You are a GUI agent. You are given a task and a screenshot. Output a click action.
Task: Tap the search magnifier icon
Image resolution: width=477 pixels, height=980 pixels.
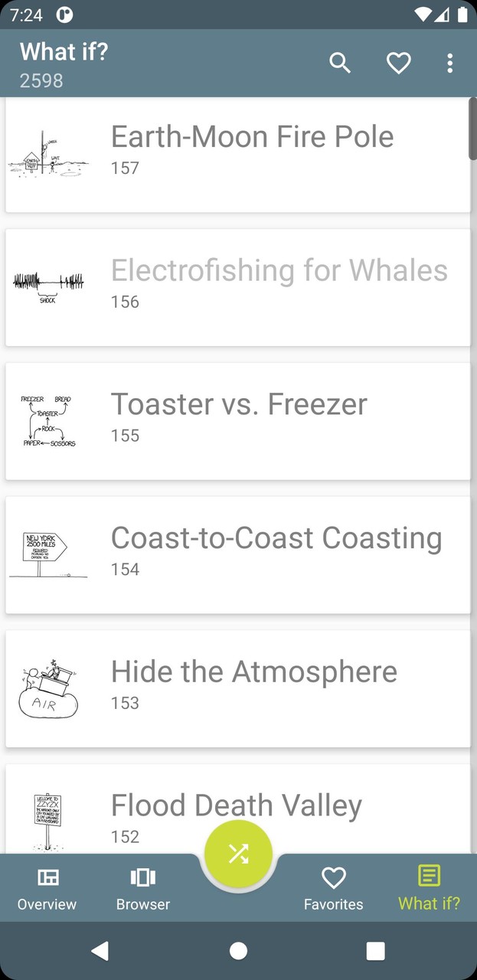click(x=340, y=64)
